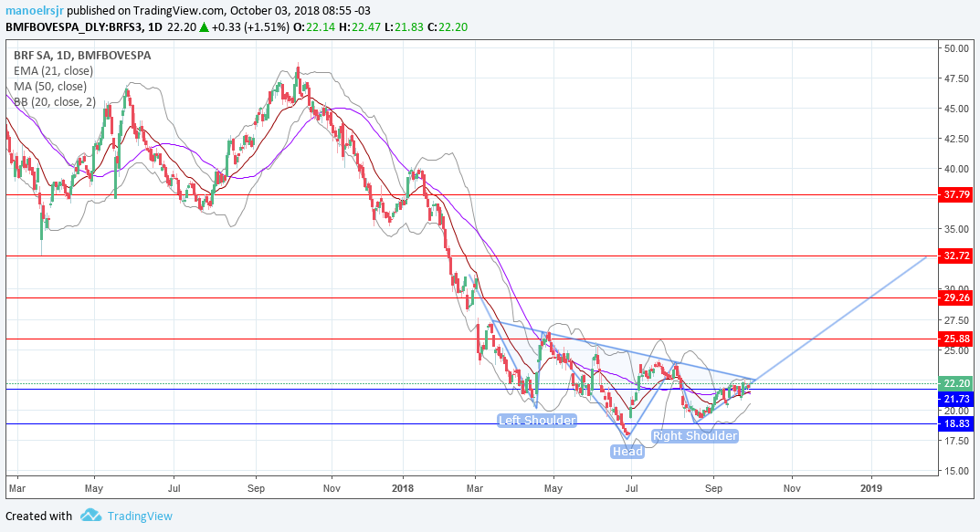This screenshot has width=980, height=532.
Task: Select the 40.00 tick on price axis
Action: pyautogui.click(x=957, y=169)
